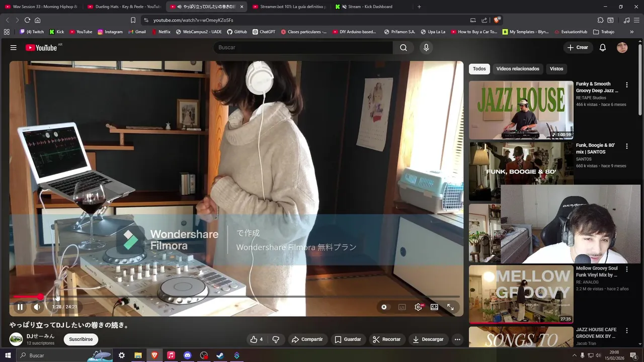Open options for Funk, Boogie & 80' mix
644x362 pixels.
pos(627,146)
